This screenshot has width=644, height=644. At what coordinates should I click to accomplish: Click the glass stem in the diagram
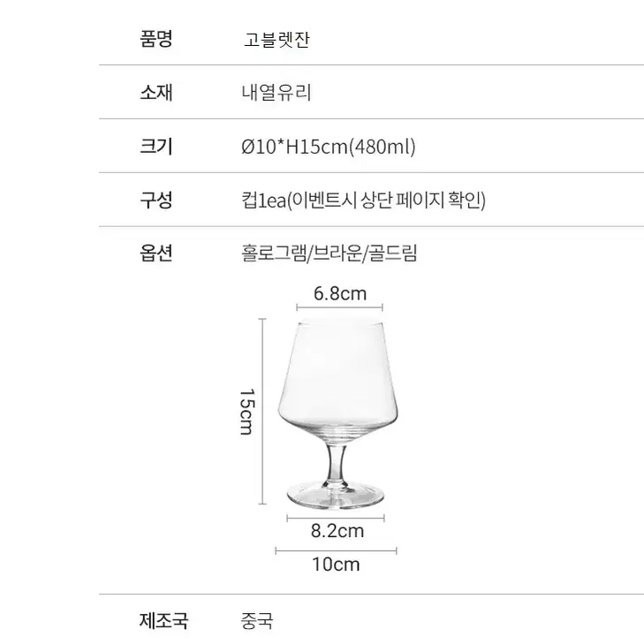click(337, 463)
